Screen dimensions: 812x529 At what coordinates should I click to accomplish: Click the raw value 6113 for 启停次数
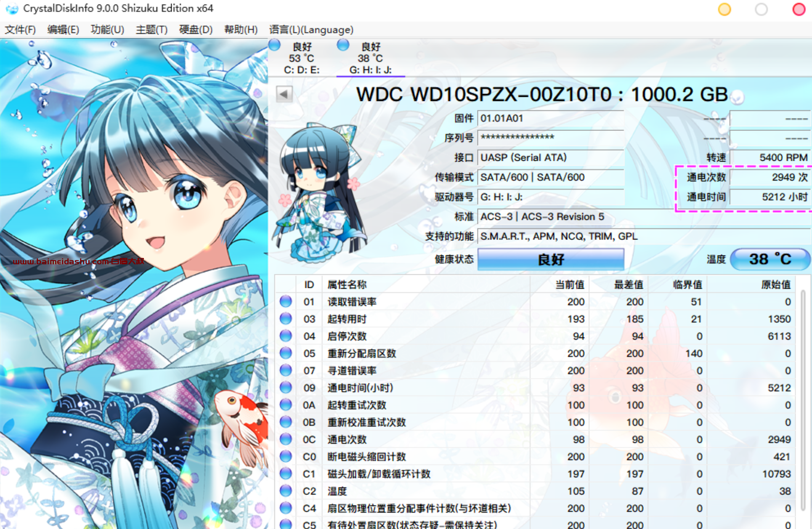pos(779,336)
